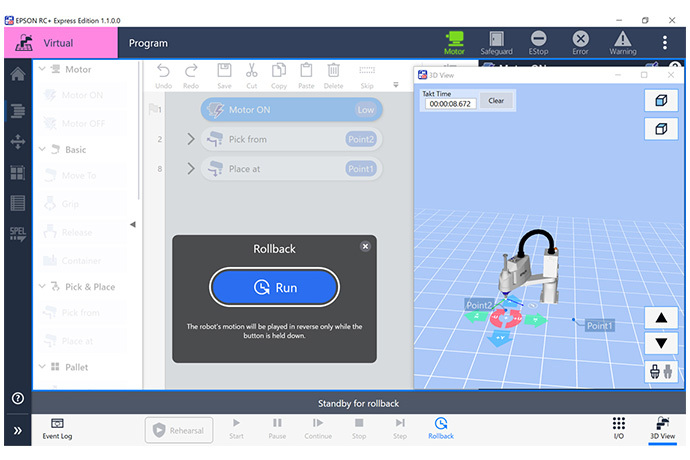Open the Event Log panel

click(57, 429)
